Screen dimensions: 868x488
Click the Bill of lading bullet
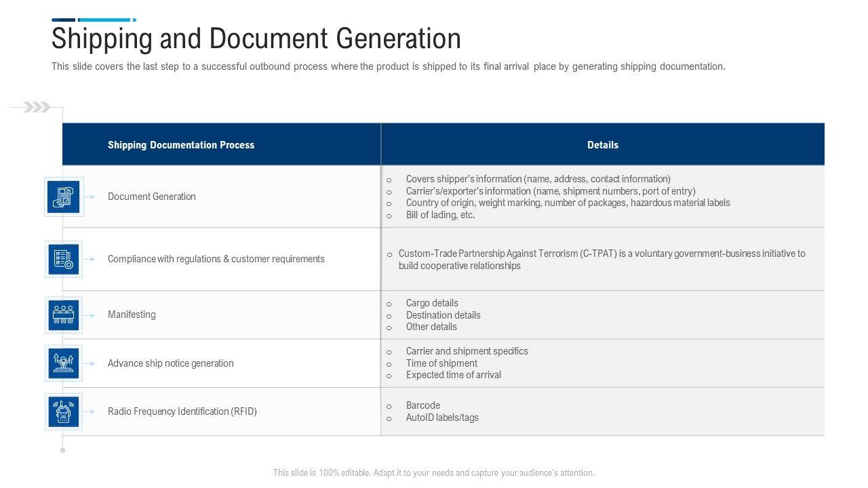coord(440,215)
